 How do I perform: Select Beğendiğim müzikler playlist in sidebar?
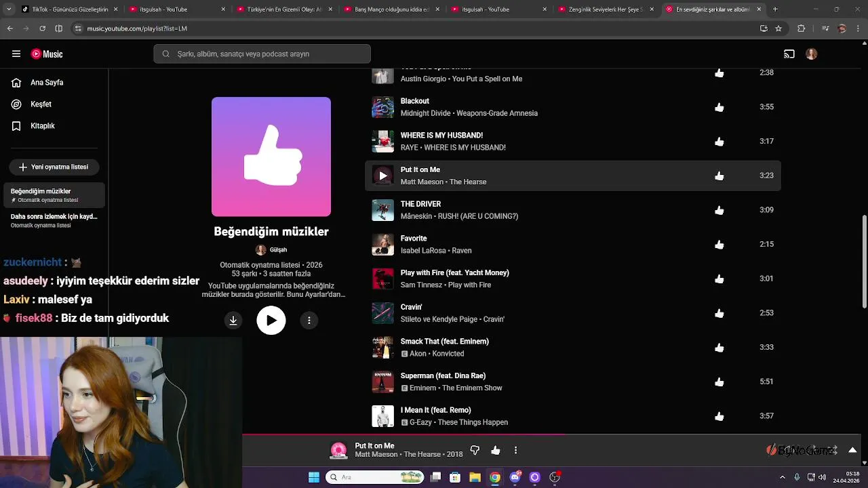54,195
